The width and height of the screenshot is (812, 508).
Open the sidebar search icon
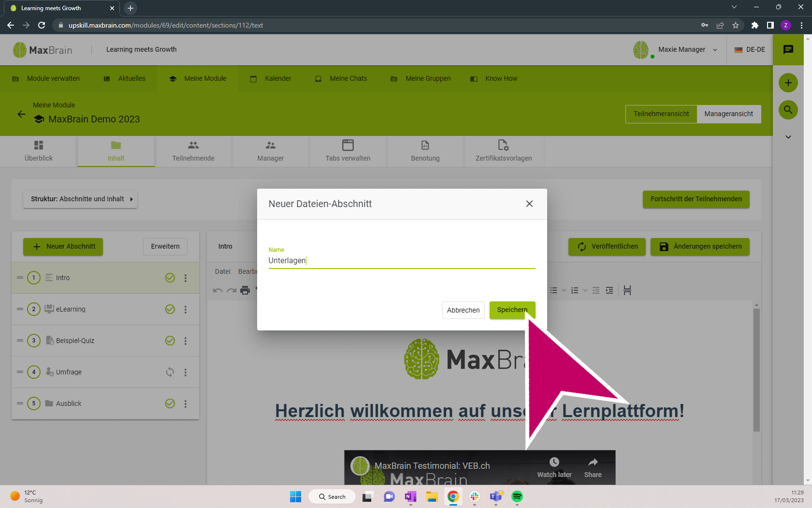coord(788,110)
